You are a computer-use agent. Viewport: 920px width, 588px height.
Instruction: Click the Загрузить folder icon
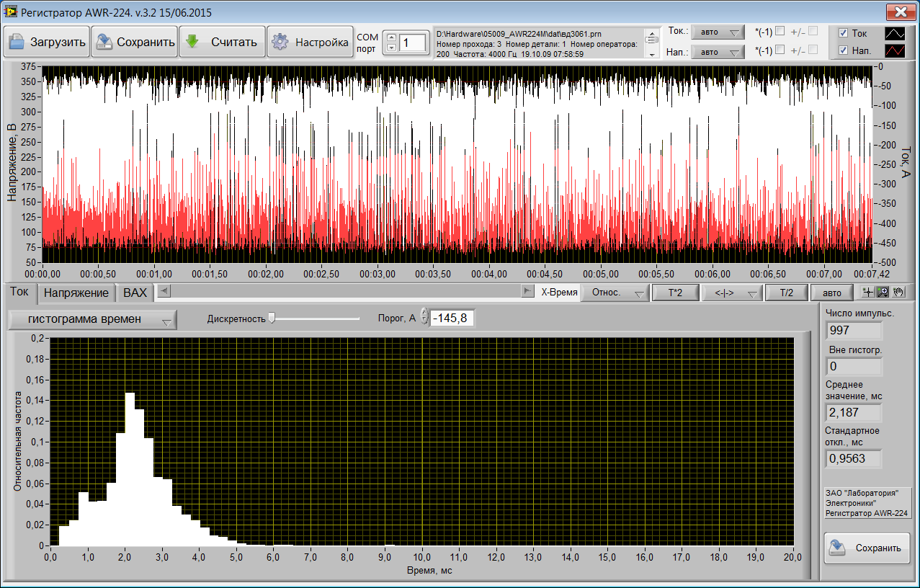(17, 42)
